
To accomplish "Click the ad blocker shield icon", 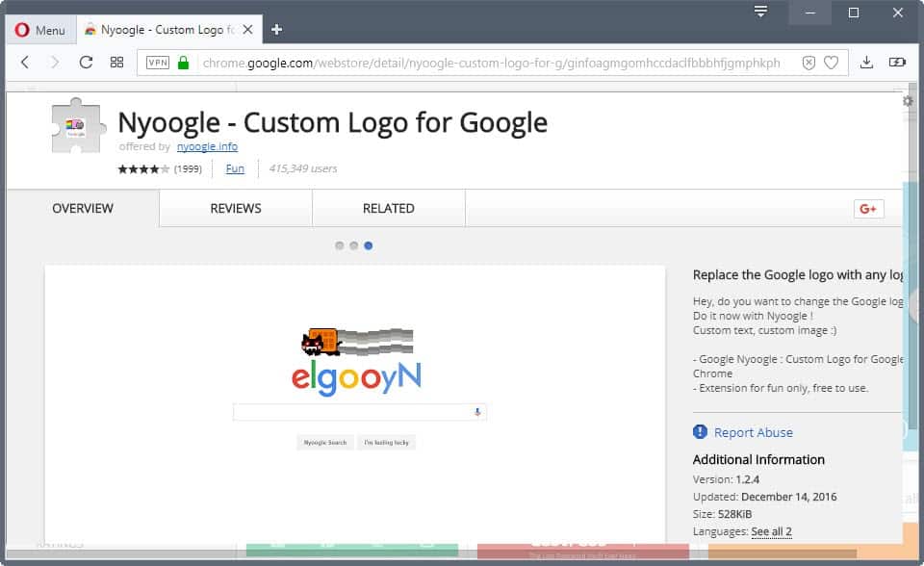I will tap(808, 63).
